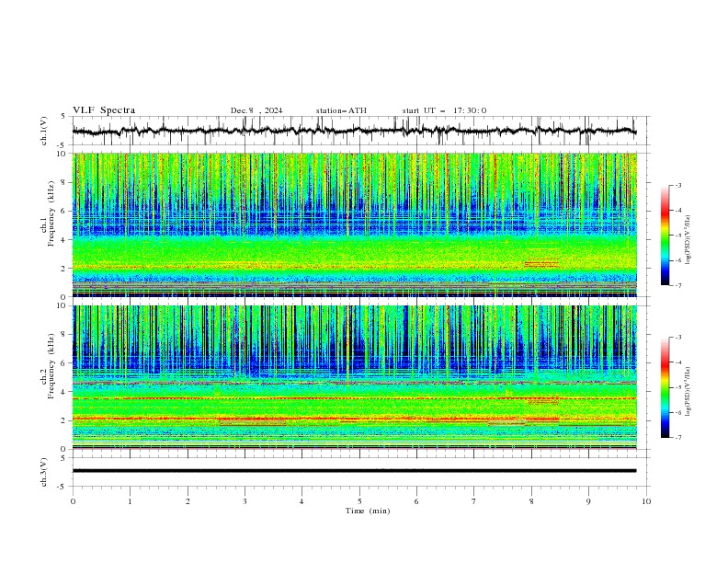Click the time axis tick label "3"

click(x=245, y=501)
